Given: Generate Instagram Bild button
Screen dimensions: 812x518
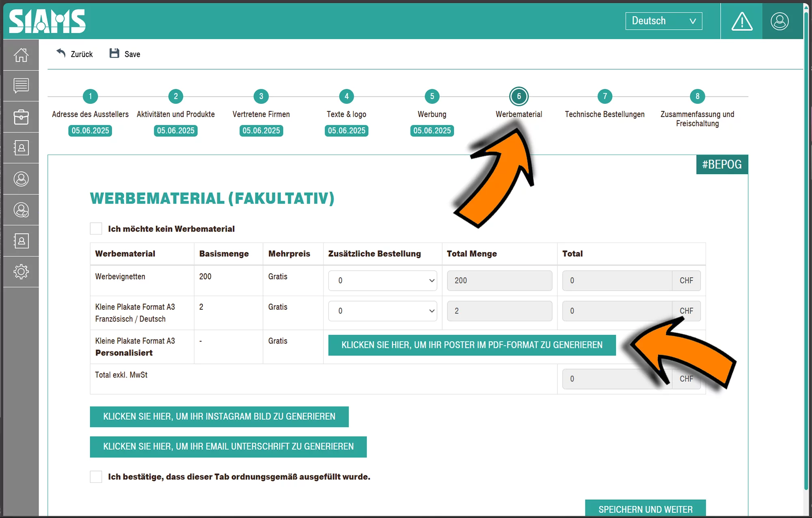Looking at the screenshot, I should 219,417.
